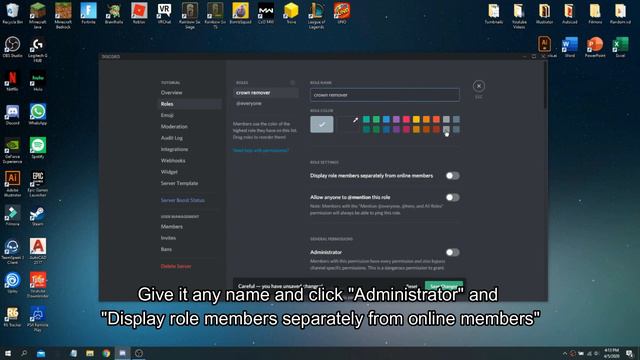Image resolution: width=640 pixels, height=360 pixels.
Task: Open Word shortcut on the desktop
Action: pos(570,47)
